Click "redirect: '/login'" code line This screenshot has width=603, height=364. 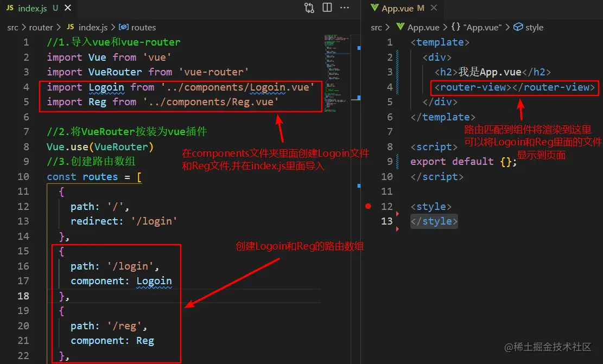click(123, 221)
